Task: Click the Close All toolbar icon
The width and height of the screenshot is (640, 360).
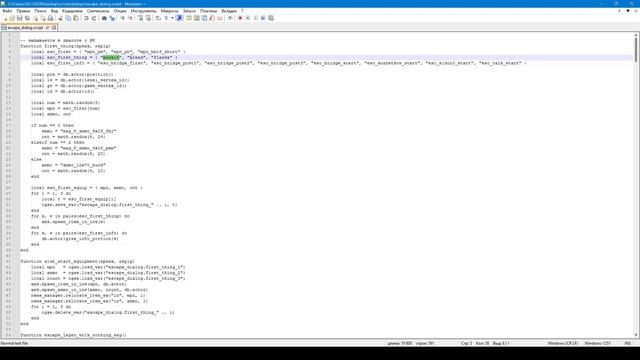Action: coord(43,18)
